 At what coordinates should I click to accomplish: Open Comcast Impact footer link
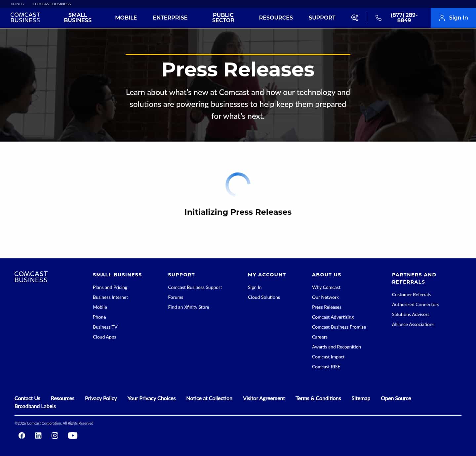click(328, 357)
